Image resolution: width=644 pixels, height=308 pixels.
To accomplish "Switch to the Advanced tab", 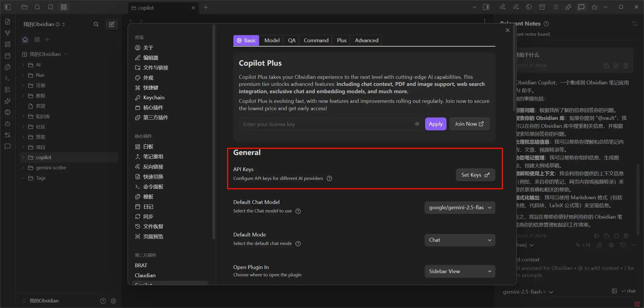I will 366,40.
